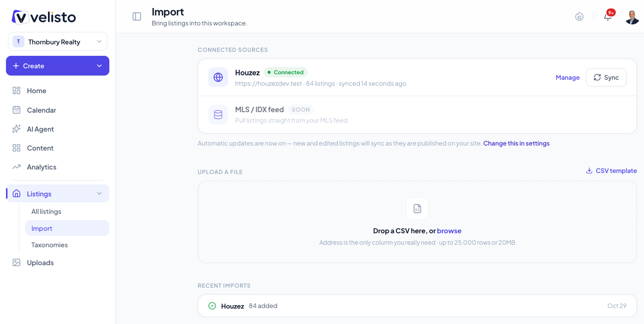Click the Analytics trend-line icon
The image size is (644, 324).
point(16,166)
